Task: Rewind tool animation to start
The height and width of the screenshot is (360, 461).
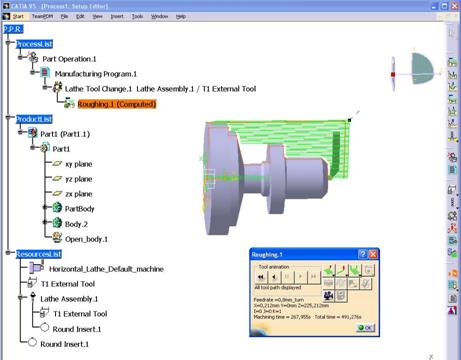Action: 261,277
